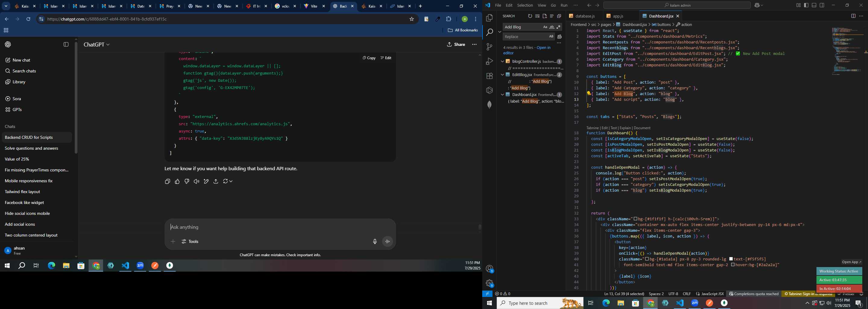Click edit in canvas icon under response

coord(206,181)
